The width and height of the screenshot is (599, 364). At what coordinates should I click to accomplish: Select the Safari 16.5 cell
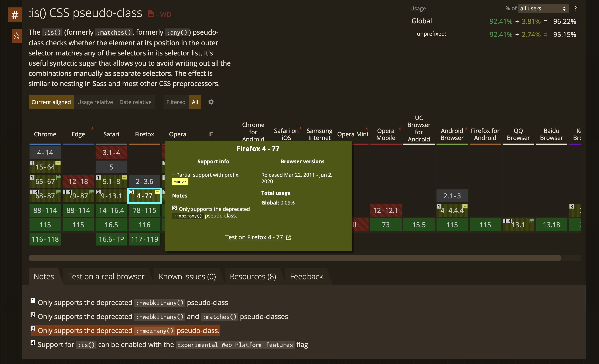point(111,225)
